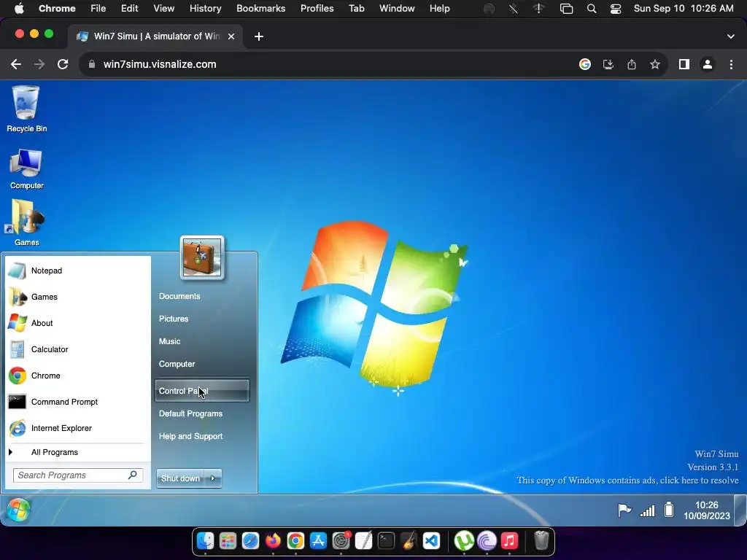The height and width of the screenshot is (560, 747).
Task: Click the taskbar clock showing 10:26
Action: [x=706, y=510]
